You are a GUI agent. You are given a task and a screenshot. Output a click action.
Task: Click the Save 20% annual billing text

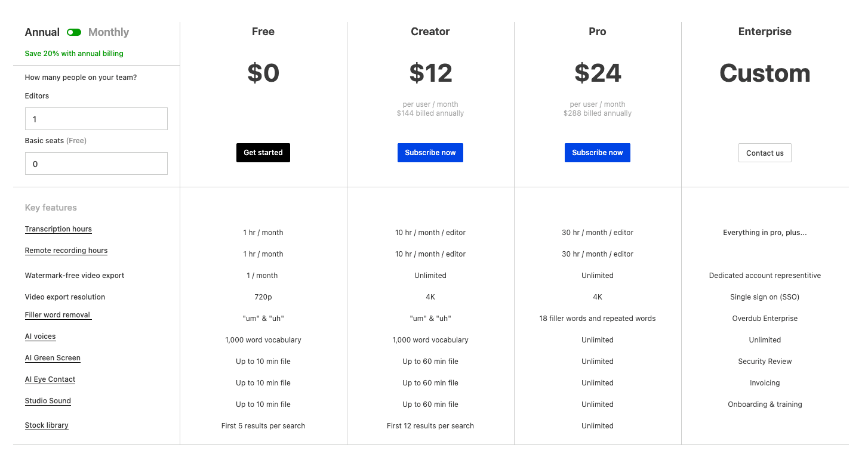coord(74,54)
